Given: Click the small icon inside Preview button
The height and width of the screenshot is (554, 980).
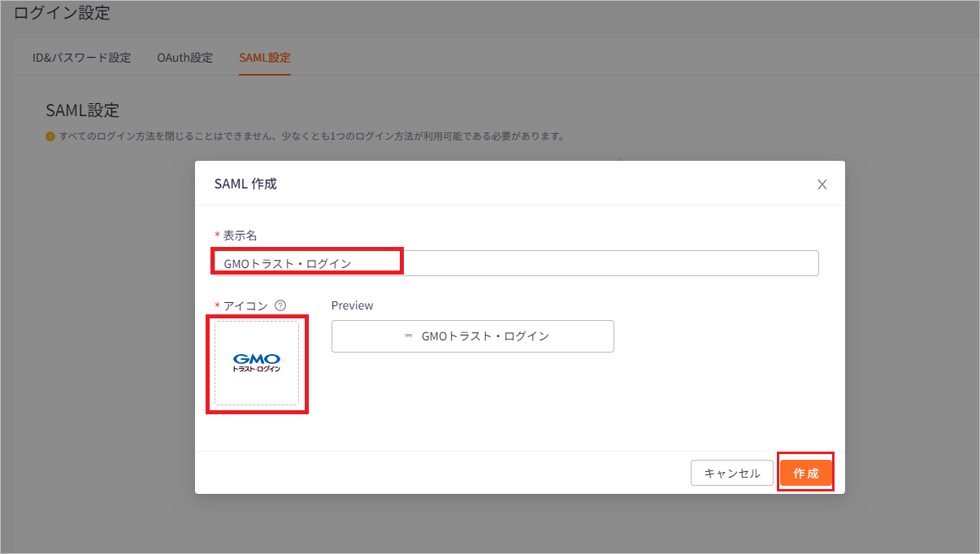Looking at the screenshot, I should (409, 336).
